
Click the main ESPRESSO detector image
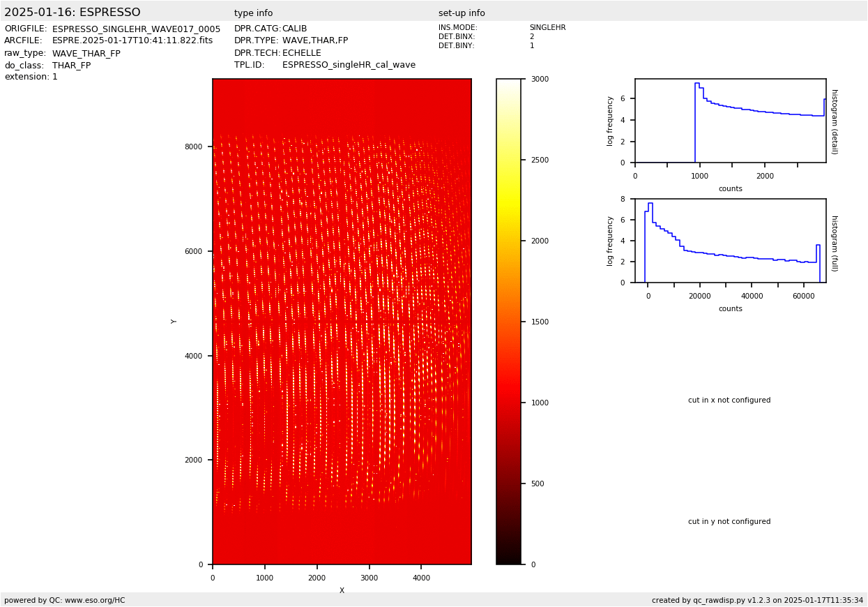342,321
